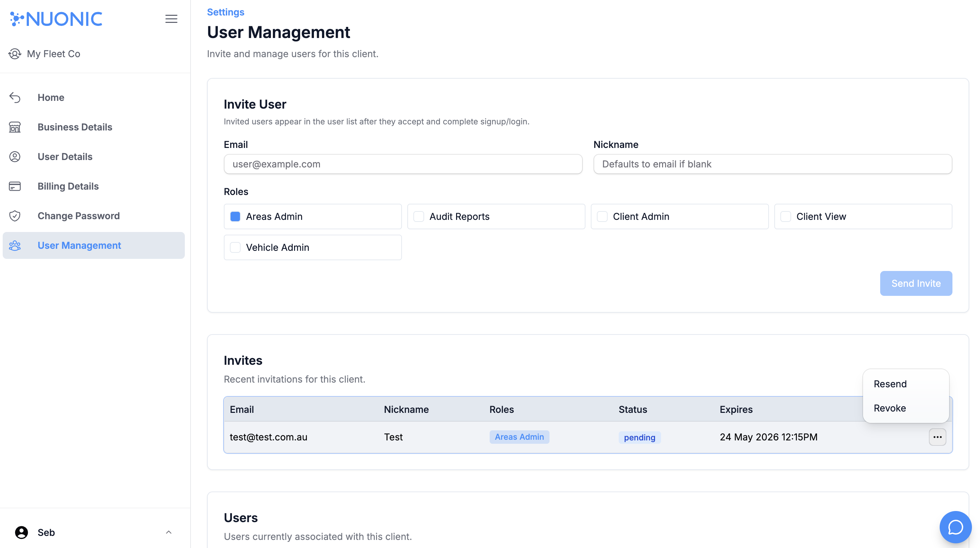Uncheck the Areas Admin role checkbox
The height and width of the screenshot is (548, 980).
pyautogui.click(x=235, y=217)
